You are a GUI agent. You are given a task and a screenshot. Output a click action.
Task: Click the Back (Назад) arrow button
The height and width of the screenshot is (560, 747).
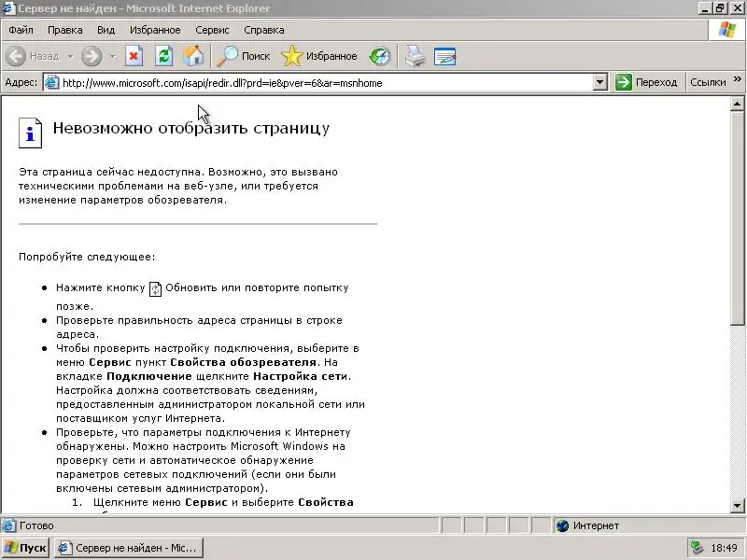point(33,56)
